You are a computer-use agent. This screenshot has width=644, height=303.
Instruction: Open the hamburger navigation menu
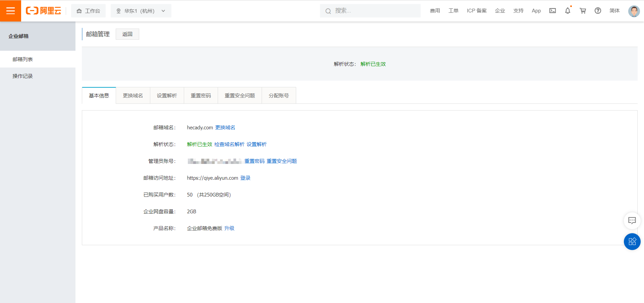pos(10,11)
